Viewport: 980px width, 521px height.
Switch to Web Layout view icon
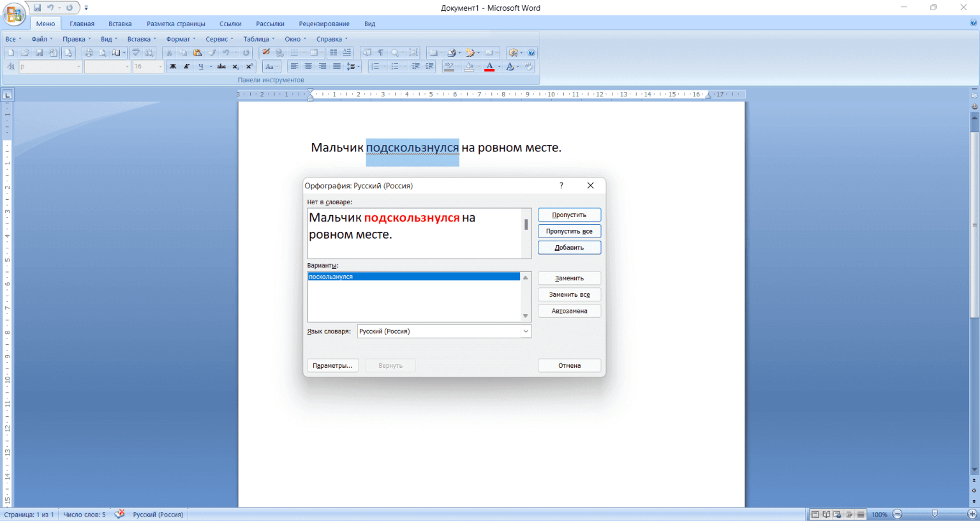[838, 514]
